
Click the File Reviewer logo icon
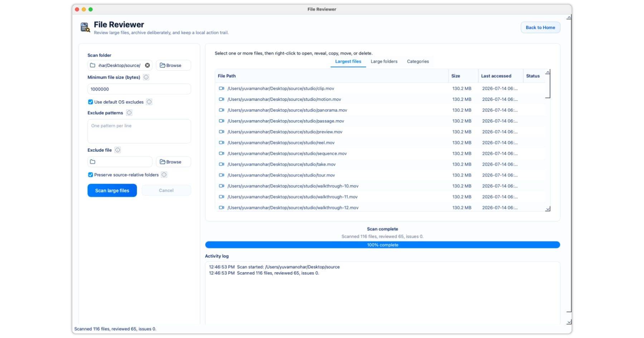pyautogui.click(x=85, y=27)
